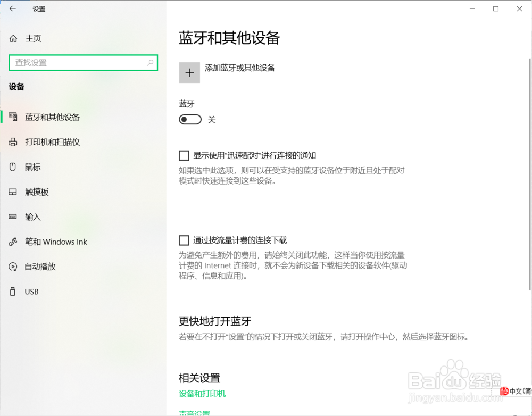Check 通过按流量计费的连接下载
Screen dimensions: 532x416
184,239
